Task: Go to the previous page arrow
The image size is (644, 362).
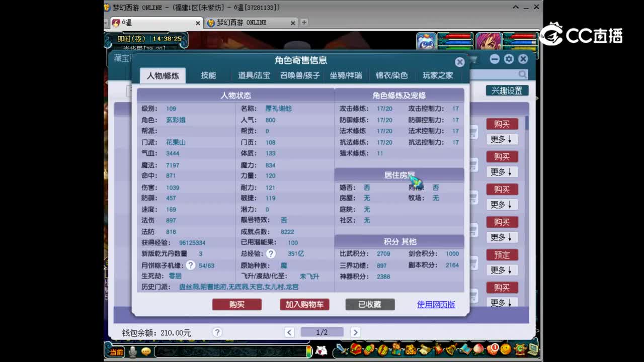Action: pyautogui.click(x=289, y=332)
